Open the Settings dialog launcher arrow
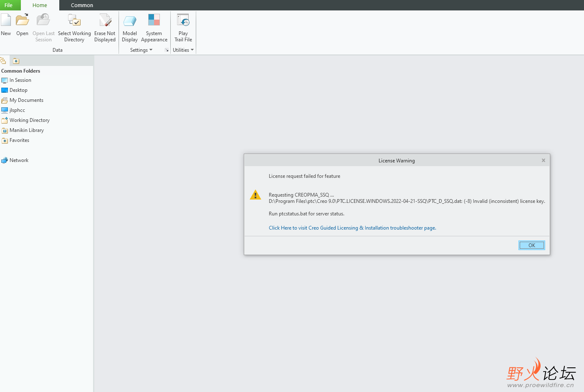The width and height of the screenshot is (584, 392). 167,50
